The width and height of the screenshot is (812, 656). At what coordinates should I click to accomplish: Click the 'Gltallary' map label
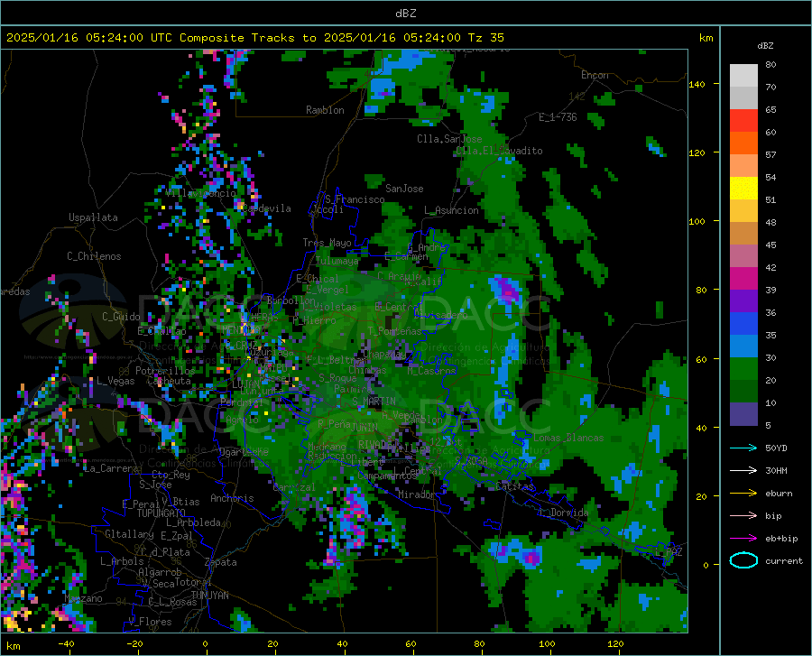pos(129,534)
